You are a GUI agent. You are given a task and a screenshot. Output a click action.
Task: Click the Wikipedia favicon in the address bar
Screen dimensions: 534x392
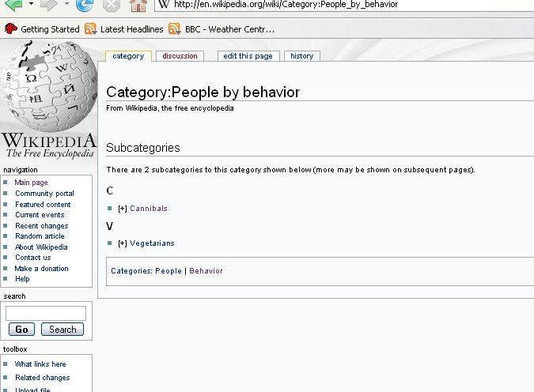164,4
